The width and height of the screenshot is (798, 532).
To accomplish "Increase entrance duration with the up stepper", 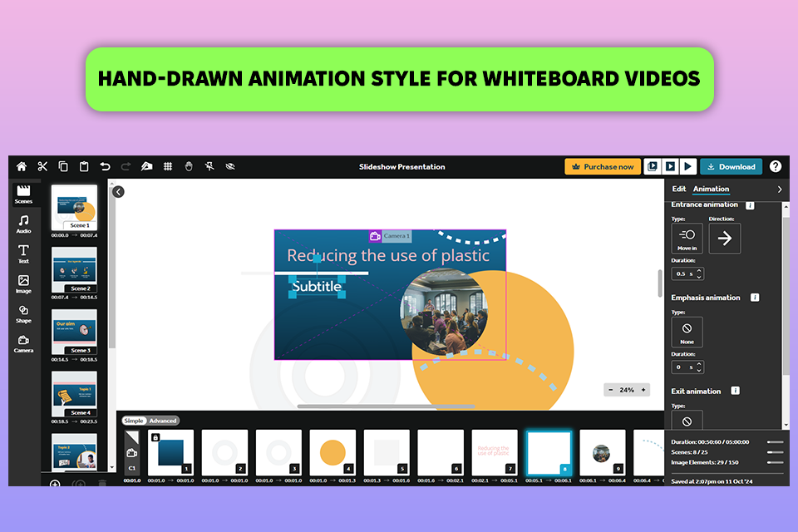I will point(699,271).
